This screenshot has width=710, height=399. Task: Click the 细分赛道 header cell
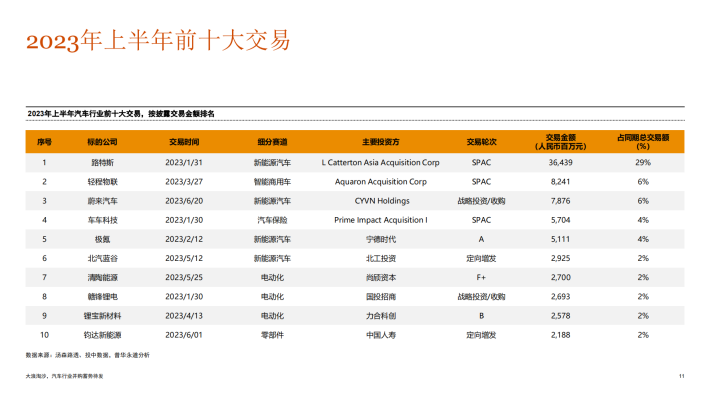272,142
